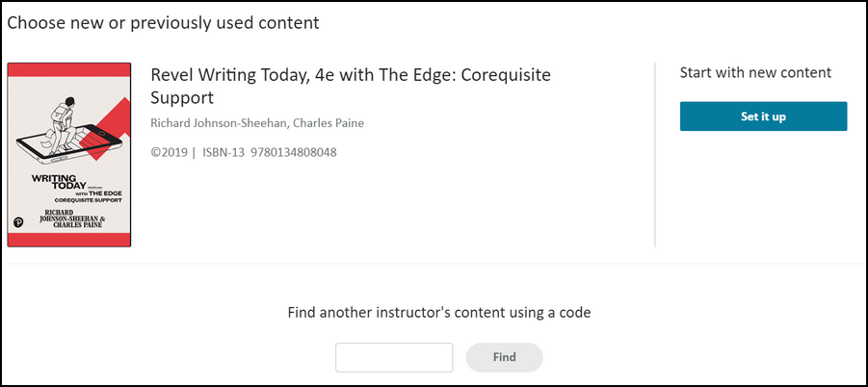Click the red arrow graphic on cover

[103, 129]
